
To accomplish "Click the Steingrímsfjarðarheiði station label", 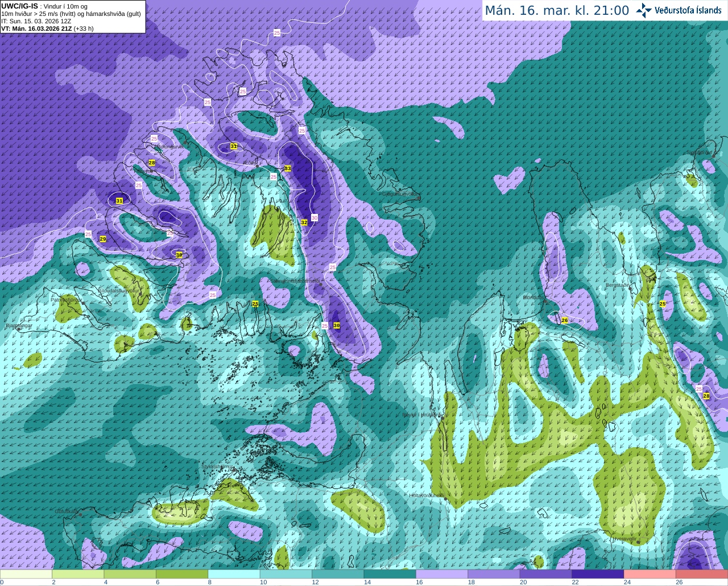I will (295, 280).
